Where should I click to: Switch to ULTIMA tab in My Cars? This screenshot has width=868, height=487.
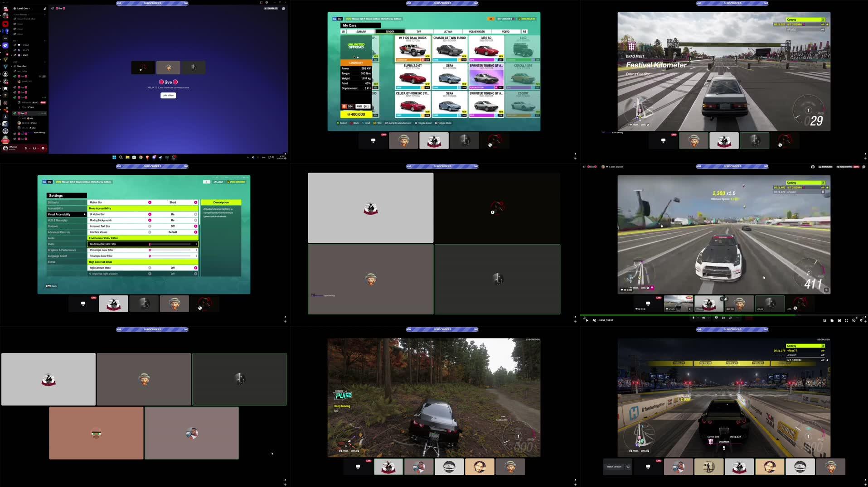point(448,32)
